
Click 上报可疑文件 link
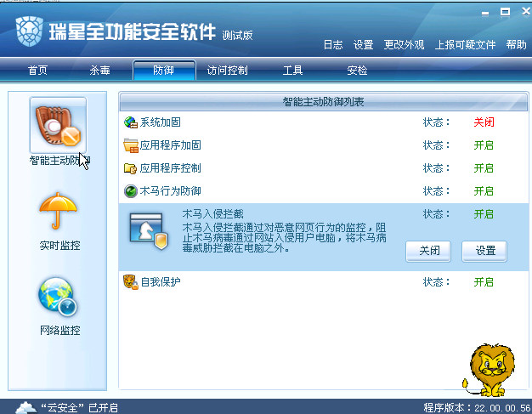[465, 45]
